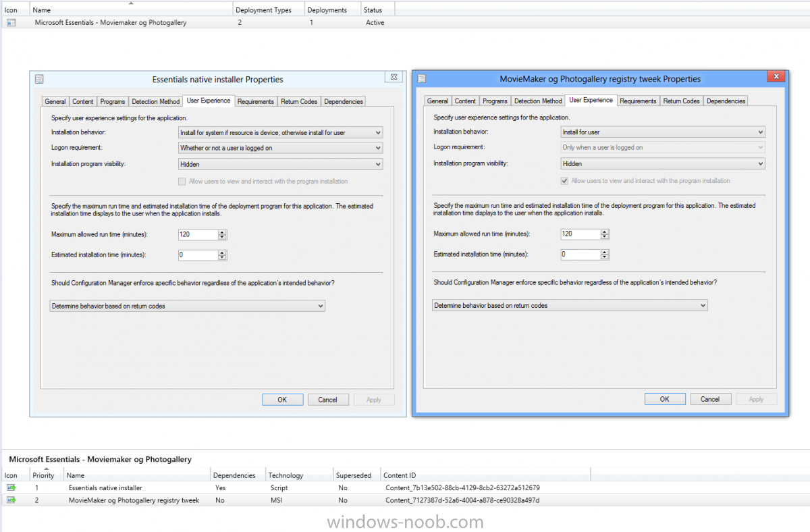Click Maximum allowed run time field in Essentials native installer window
Screen dimensions: 810x532
tap(198, 234)
